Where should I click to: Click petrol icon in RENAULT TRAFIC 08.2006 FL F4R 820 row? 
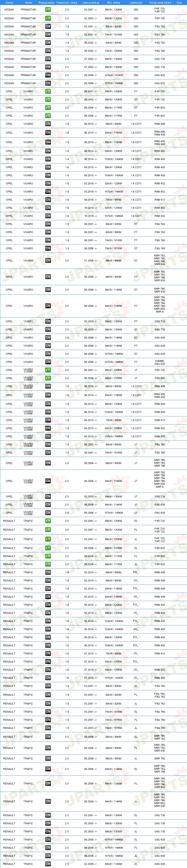pos(48,556)
